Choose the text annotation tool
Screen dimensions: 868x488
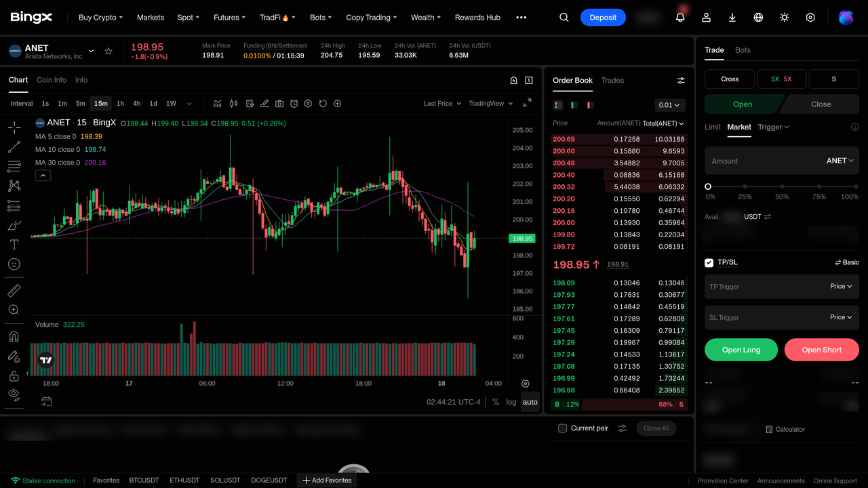[14, 245]
